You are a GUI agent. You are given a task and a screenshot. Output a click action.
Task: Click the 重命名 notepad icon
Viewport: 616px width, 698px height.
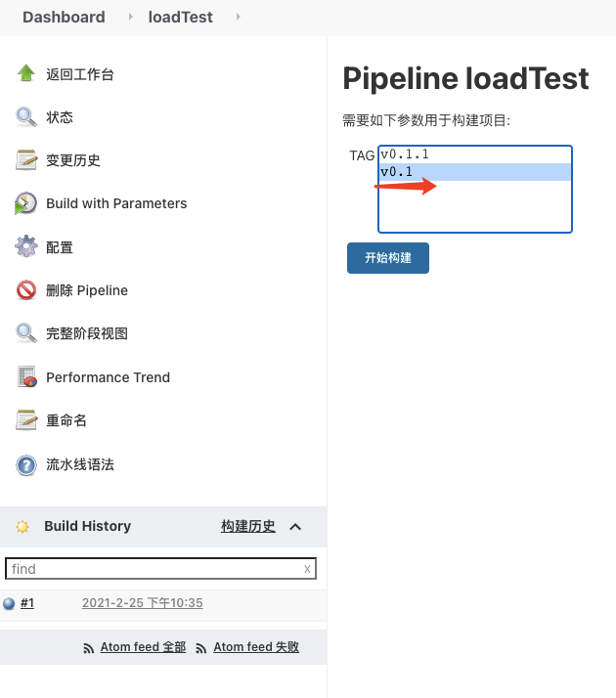pyautogui.click(x=26, y=420)
